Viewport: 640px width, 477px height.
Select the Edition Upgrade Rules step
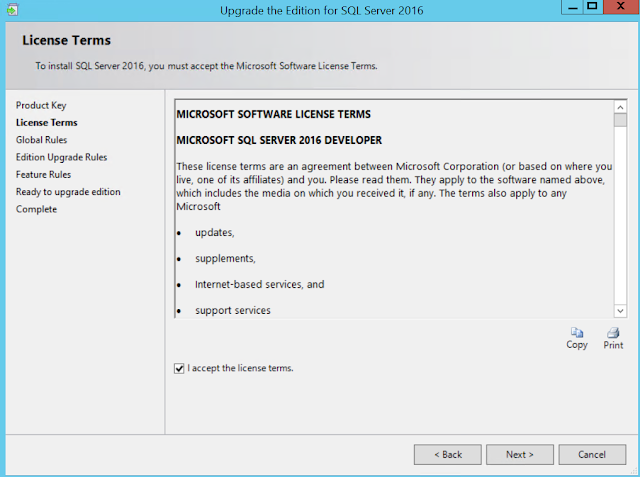(61, 158)
